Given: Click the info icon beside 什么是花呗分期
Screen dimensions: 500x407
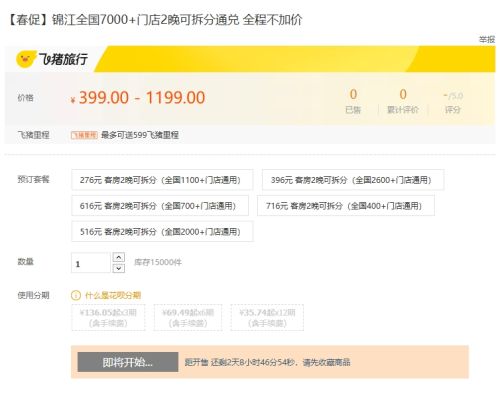Looking at the screenshot, I should click(76, 295).
